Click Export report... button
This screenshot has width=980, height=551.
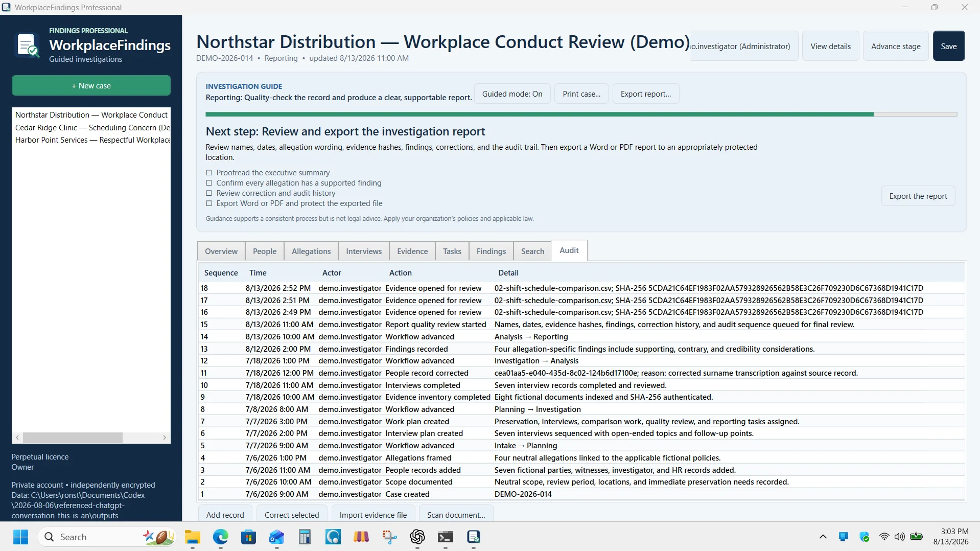pyautogui.click(x=646, y=94)
